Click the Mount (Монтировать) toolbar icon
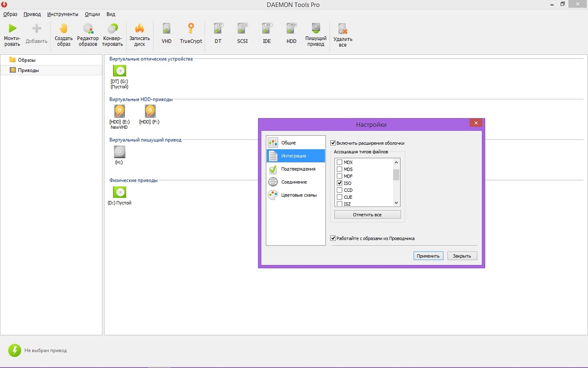Viewport: 588px width, 368px height. 12,34
